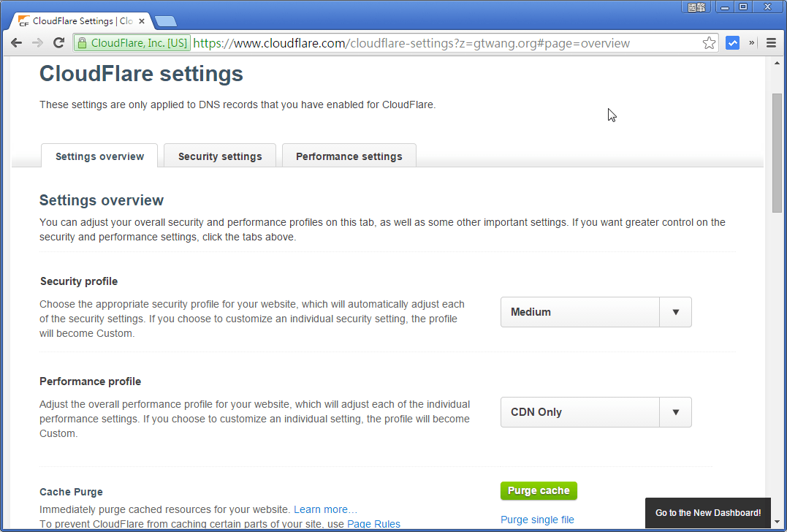Switch to the Performance settings tab
This screenshot has width=787, height=532.
[349, 156]
